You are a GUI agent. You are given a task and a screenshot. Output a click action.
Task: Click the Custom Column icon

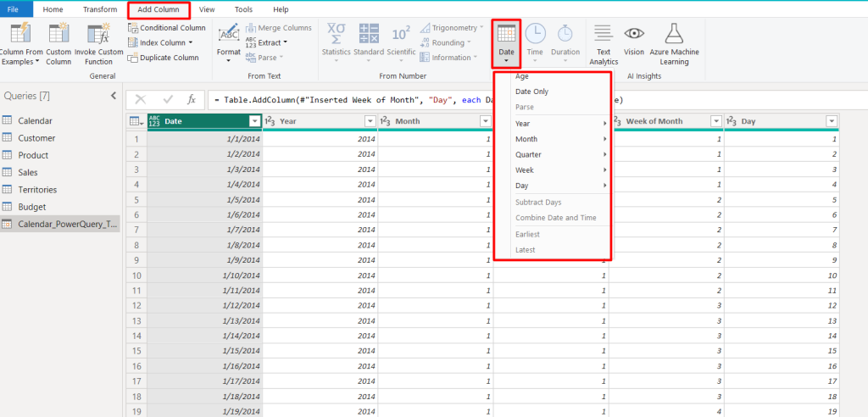pyautogui.click(x=58, y=34)
